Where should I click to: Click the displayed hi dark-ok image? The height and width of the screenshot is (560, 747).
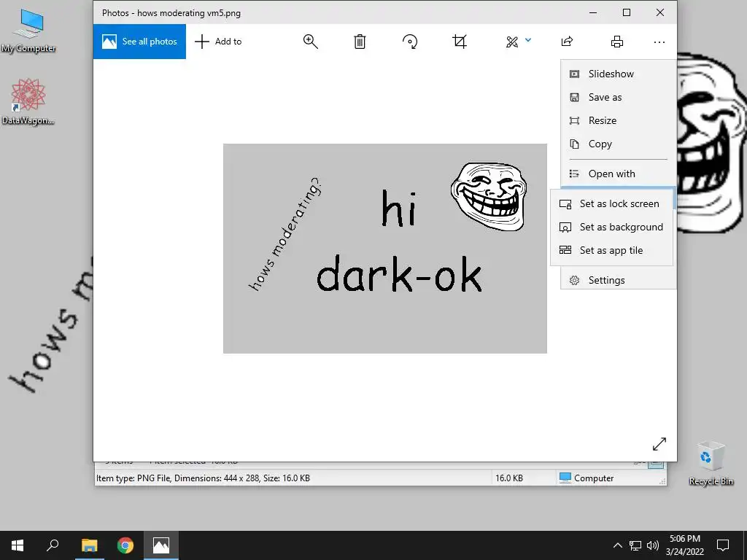pos(385,249)
